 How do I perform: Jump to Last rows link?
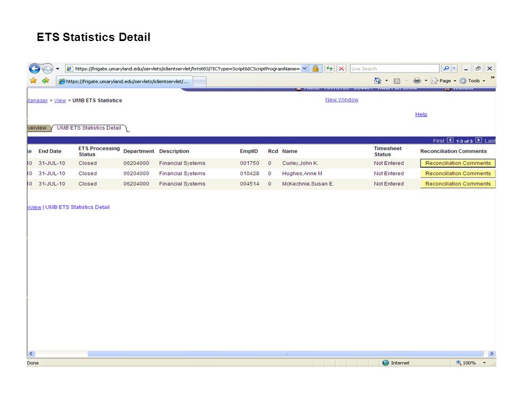click(490, 141)
